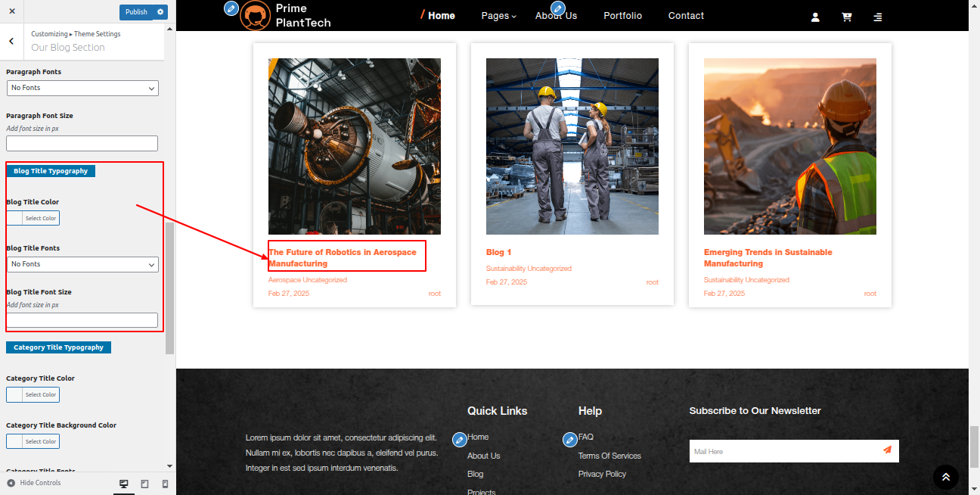Click the newsletter send paper-plane icon
The height and width of the screenshot is (495, 980).
pyautogui.click(x=887, y=450)
